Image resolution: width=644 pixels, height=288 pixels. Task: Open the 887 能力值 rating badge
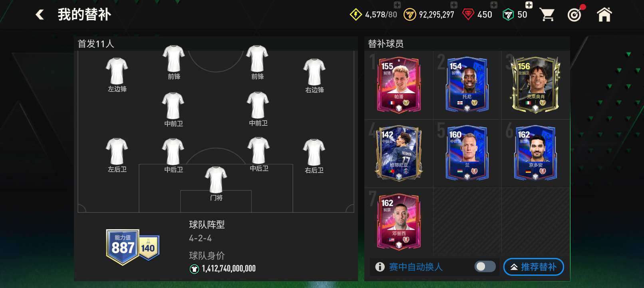click(123, 247)
